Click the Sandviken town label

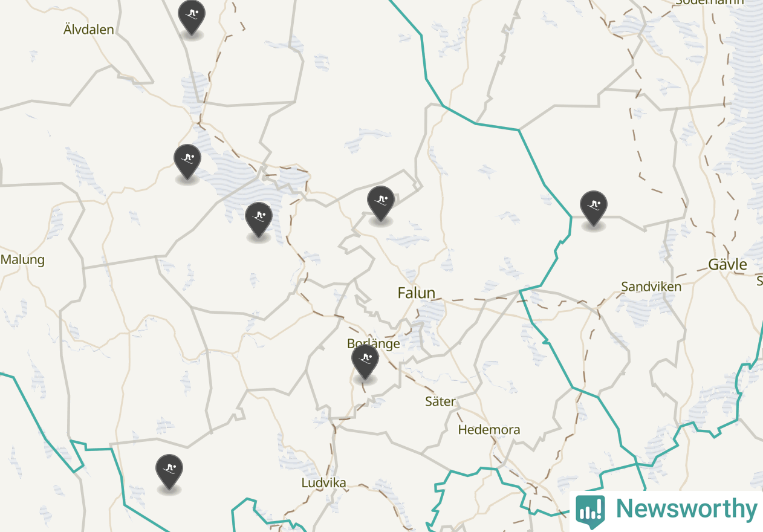tap(651, 287)
